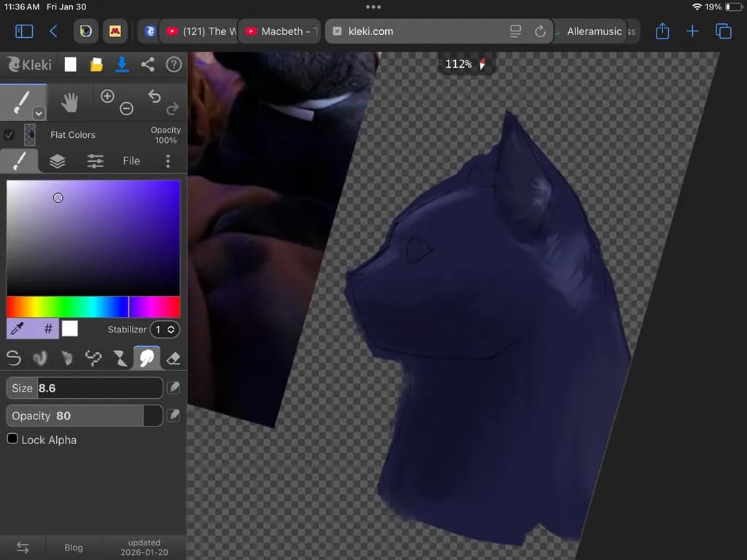The width and height of the screenshot is (747, 560).
Task: Select the Hand pan tool
Action: (69, 102)
